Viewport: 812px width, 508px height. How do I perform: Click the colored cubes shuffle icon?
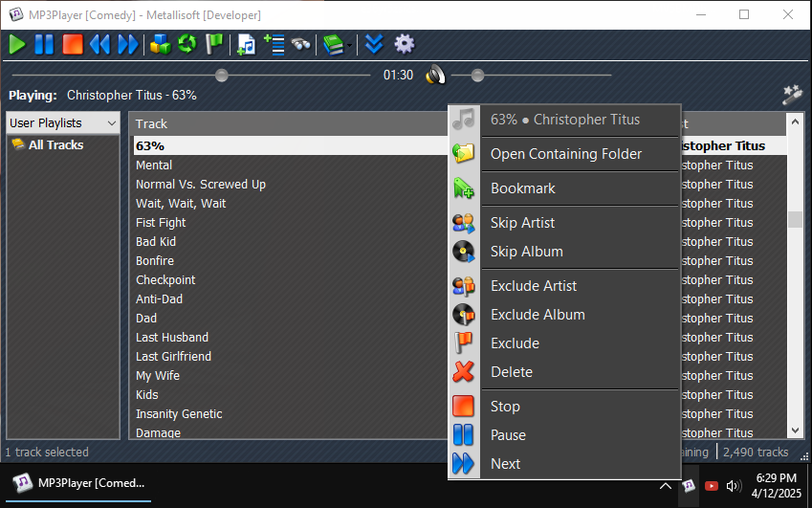pos(161,44)
